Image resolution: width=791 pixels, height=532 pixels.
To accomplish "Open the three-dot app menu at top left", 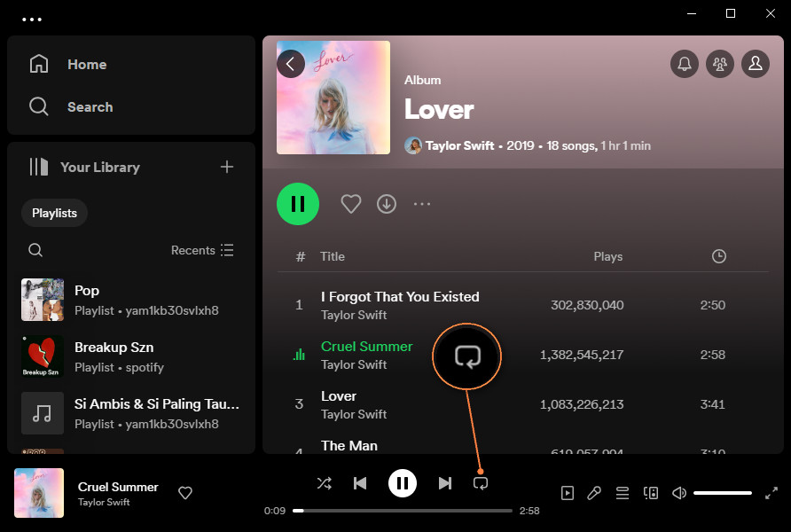I will pyautogui.click(x=32, y=20).
